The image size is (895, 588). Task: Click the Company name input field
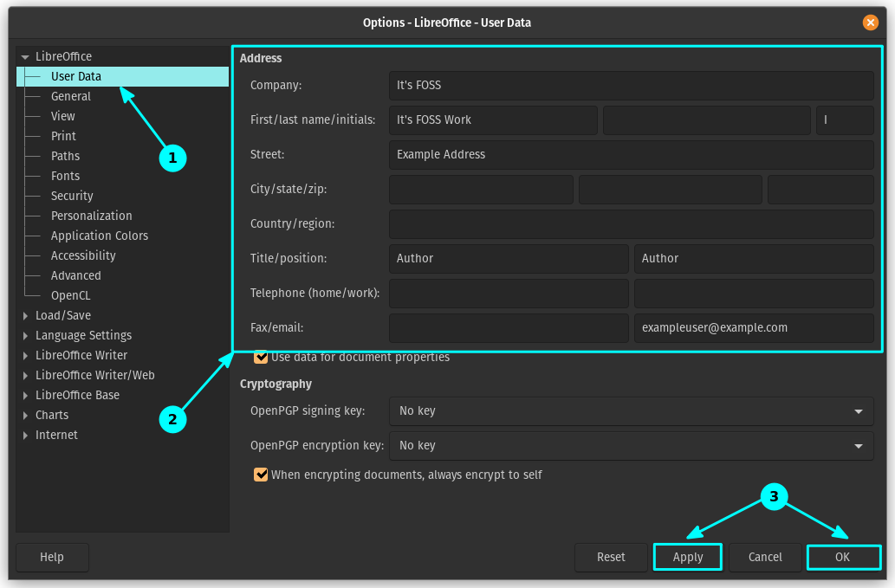(x=631, y=85)
